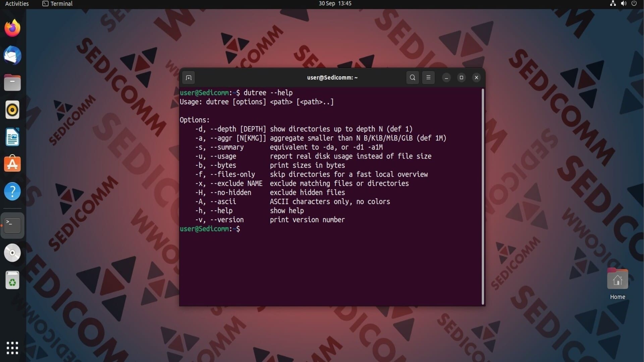Click the network icon in the system tray
The image size is (644, 362).
(x=613, y=3)
